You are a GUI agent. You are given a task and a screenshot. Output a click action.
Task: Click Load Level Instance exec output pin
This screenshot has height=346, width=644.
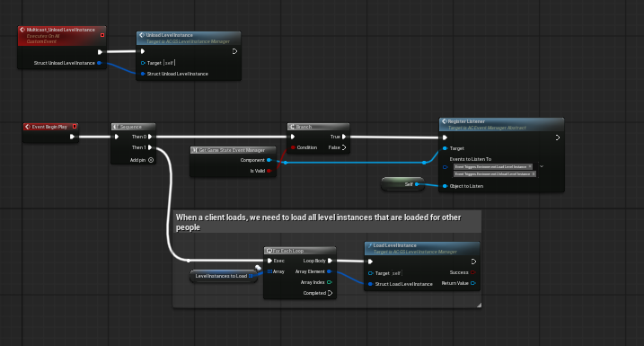click(473, 262)
